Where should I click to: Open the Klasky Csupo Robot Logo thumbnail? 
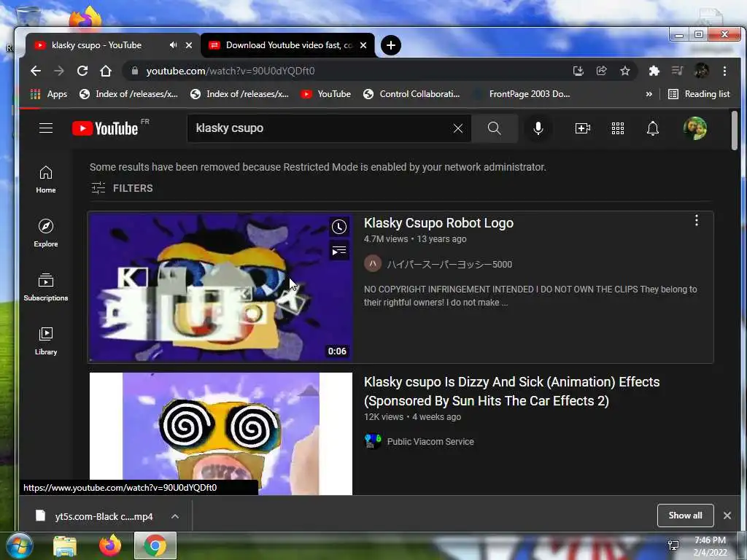click(x=220, y=287)
